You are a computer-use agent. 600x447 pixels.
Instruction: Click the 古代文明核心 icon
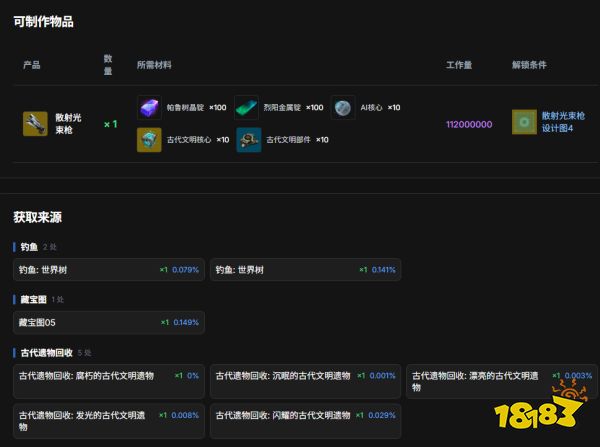(x=149, y=140)
